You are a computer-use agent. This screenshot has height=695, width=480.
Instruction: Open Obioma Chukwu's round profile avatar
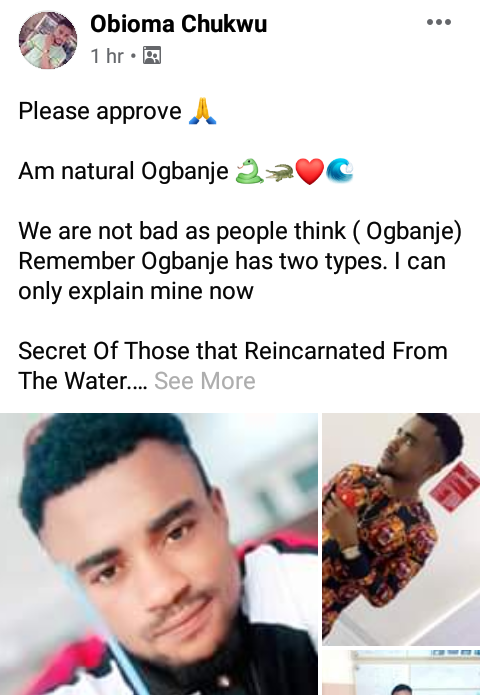(x=48, y=40)
